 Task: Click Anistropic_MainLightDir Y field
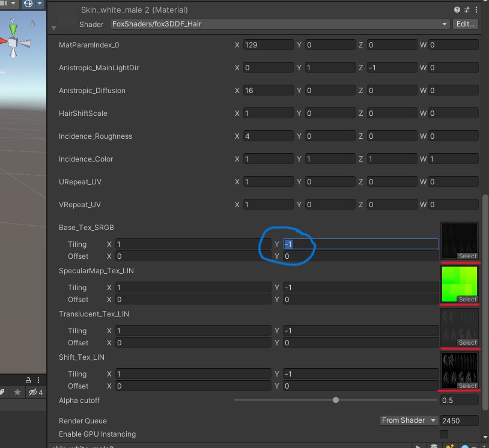(x=330, y=67)
